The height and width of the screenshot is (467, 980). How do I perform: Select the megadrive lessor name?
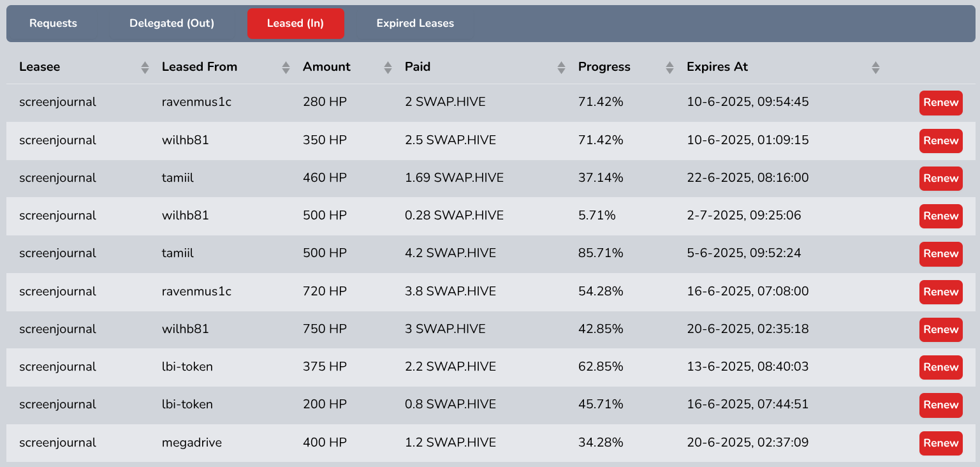[192, 443]
